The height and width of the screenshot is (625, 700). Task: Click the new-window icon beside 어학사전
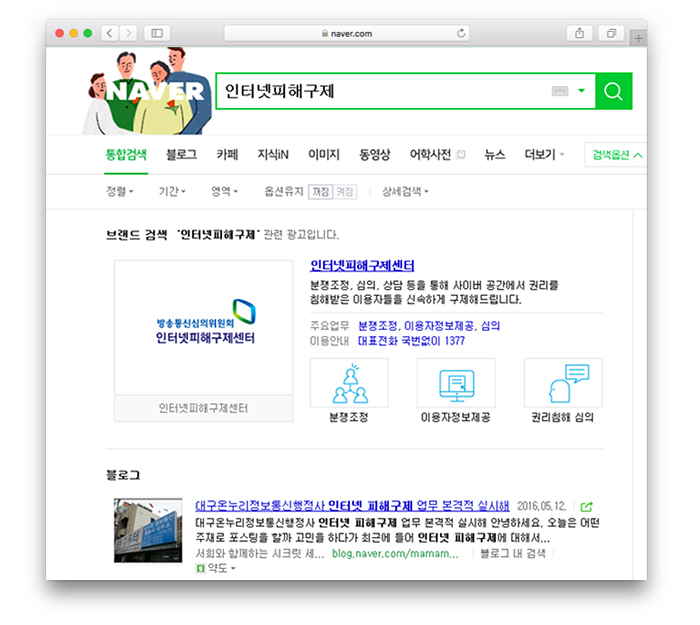click(x=461, y=155)
